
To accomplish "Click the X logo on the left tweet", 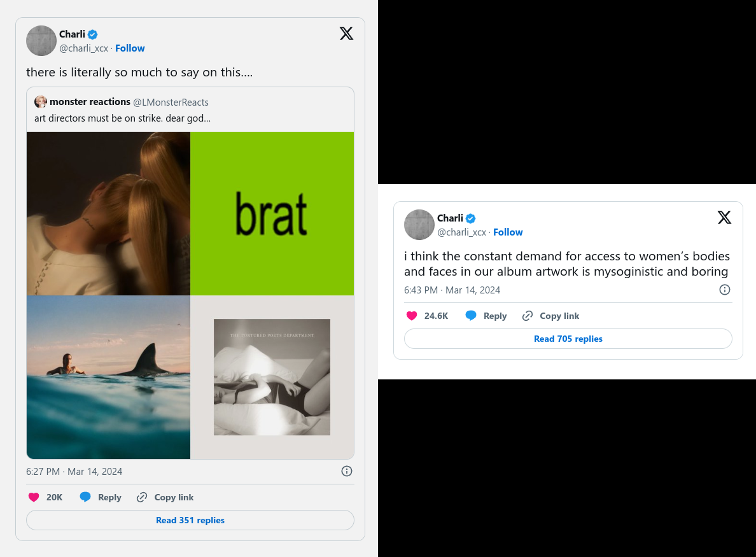I will (346, 33).
